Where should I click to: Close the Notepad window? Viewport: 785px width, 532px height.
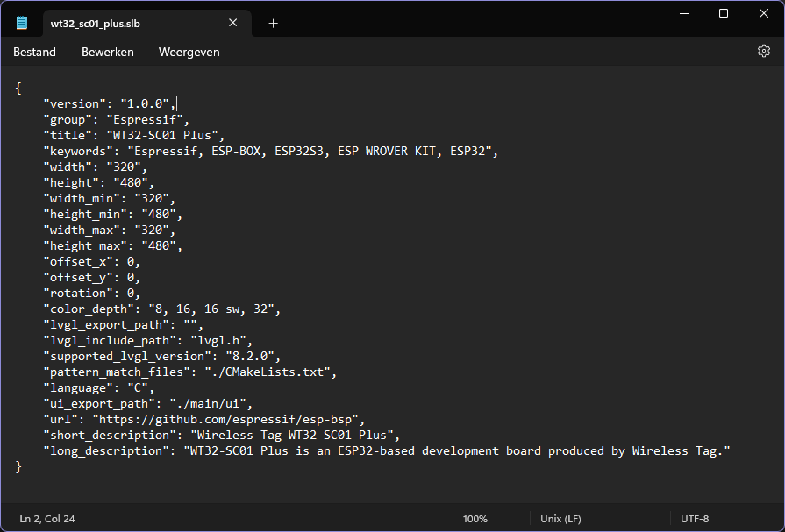pyautogui.click(x=763, y=13)
